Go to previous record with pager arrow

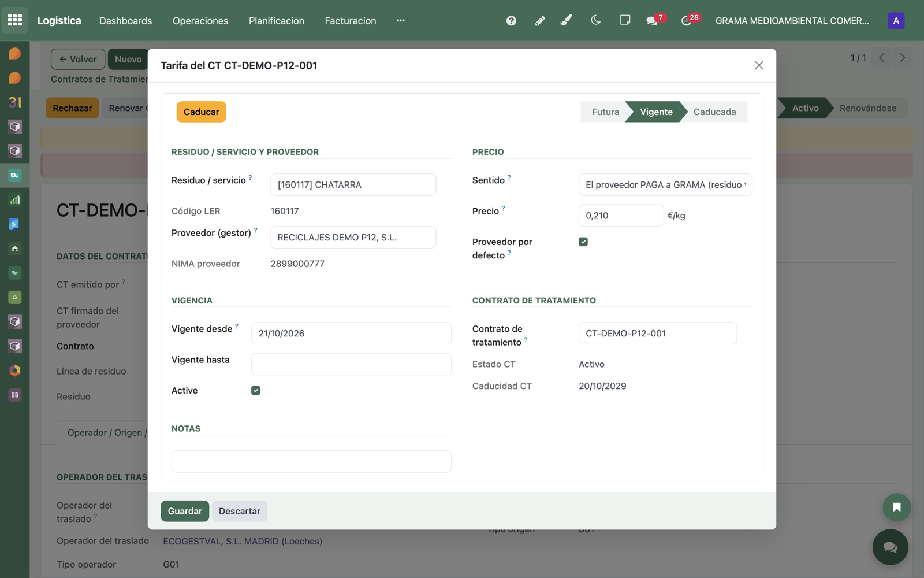(x=882, y=58)
